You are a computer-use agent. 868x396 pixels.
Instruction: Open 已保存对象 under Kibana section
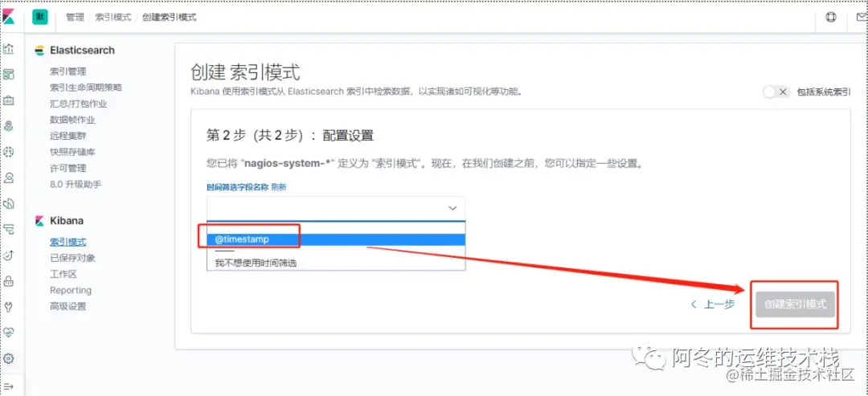point(72,258)
